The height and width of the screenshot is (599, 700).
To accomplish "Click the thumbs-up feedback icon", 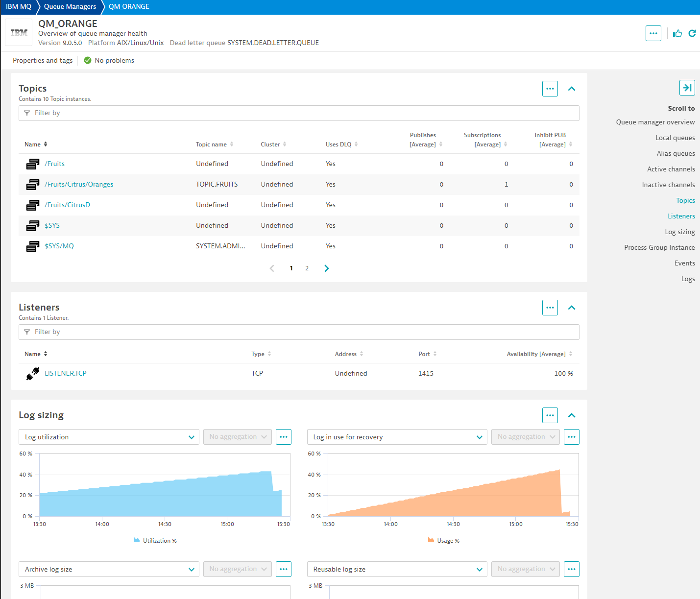I will [x=677, y=33].
